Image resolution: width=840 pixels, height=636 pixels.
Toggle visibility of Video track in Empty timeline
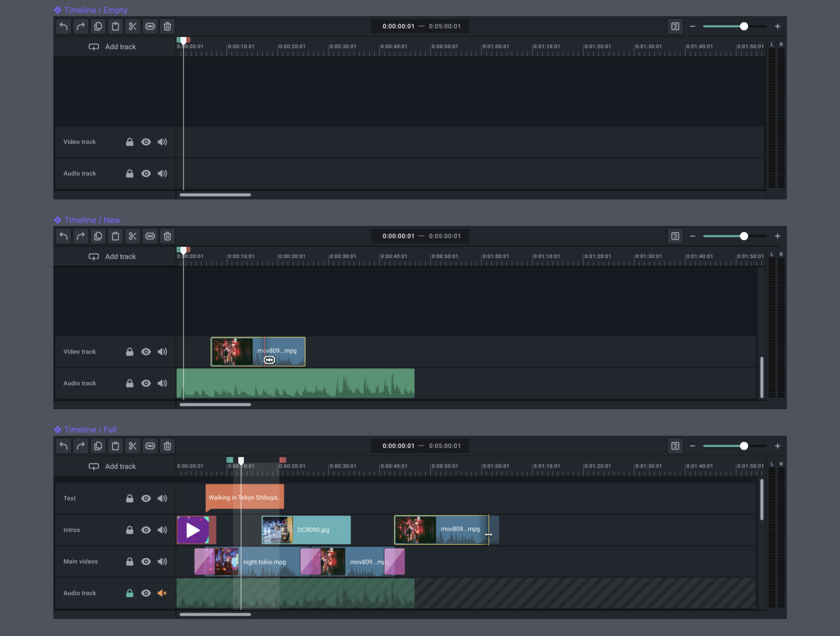pos(146,142)
